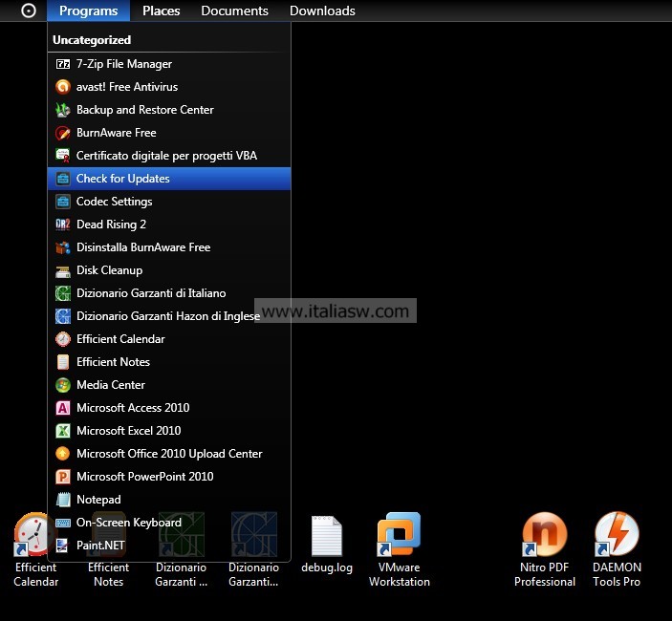Viewport: 672px width, 621px height.
Task: Click the Dead Rising 2 icon
Action: (x=63, y=225)
